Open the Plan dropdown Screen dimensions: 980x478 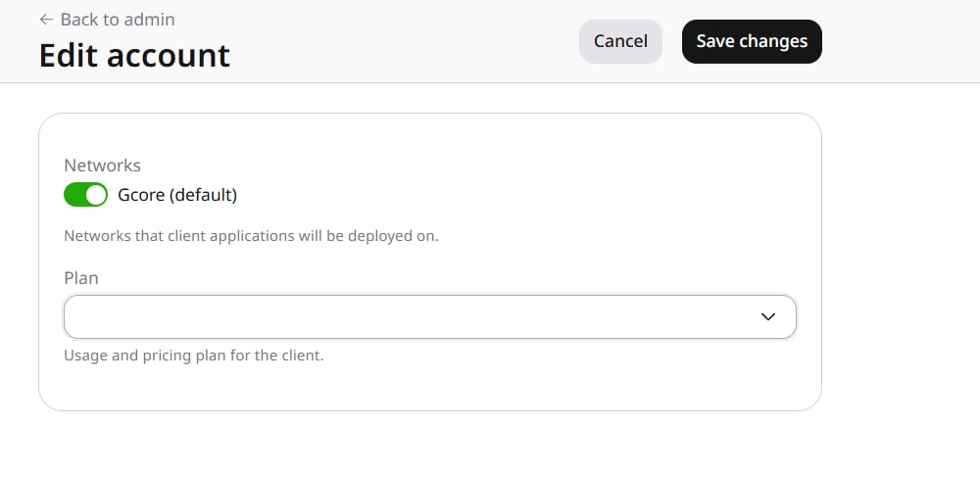click(430, 316)
